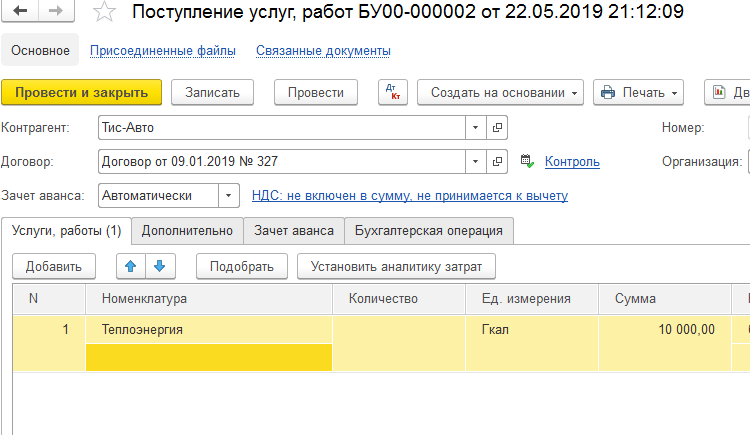
Task: Switch to the Дополнительно tab
Action: click(x=187, y=230)
